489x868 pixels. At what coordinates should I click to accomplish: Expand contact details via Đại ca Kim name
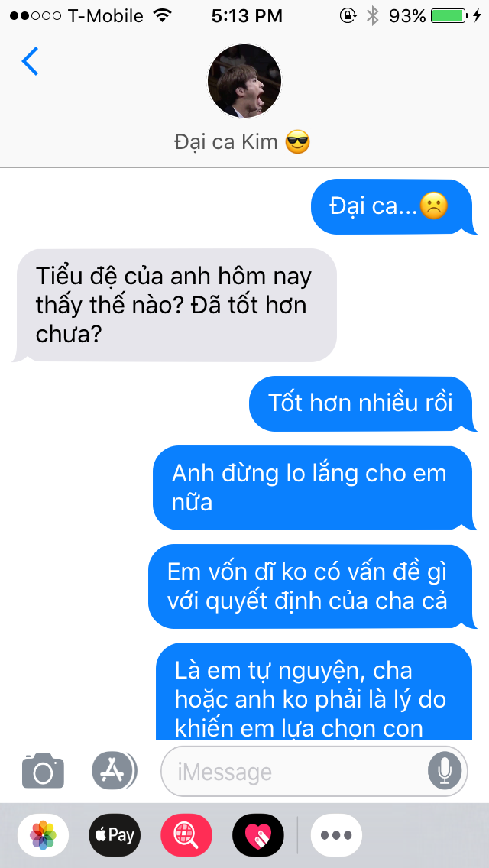242,142
